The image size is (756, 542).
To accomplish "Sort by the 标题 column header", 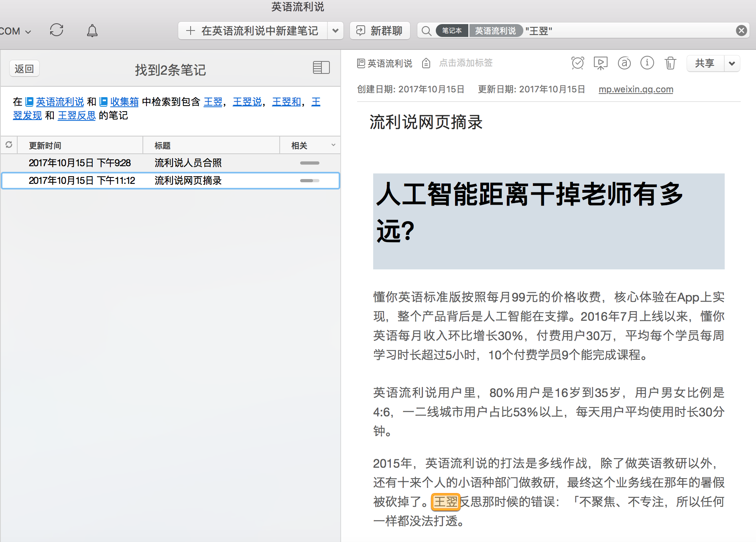I will tap(211, 145).
